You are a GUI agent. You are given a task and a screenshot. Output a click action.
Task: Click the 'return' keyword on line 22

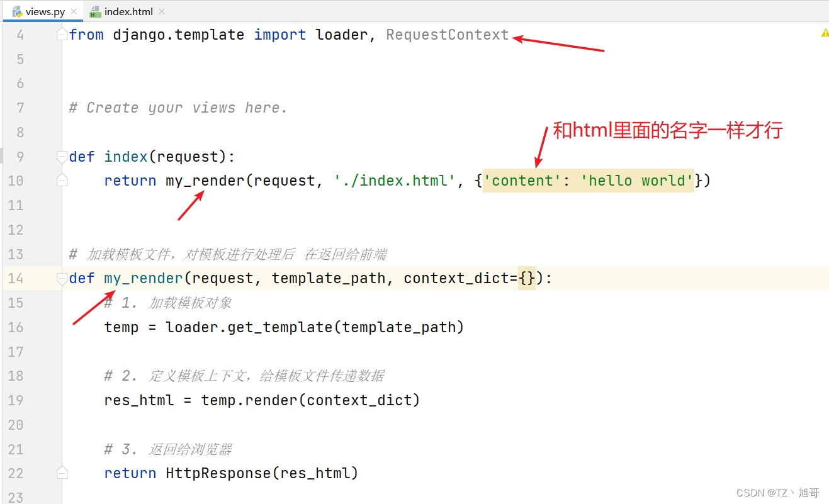[x=130, y=473]
